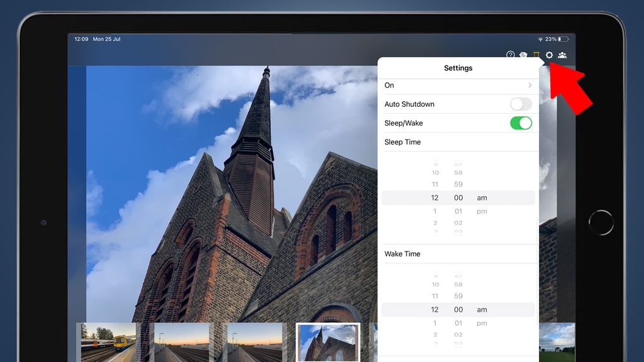Open Settings via the gear icon
This screenshot has height=362, width=644.
coord(550,55)
